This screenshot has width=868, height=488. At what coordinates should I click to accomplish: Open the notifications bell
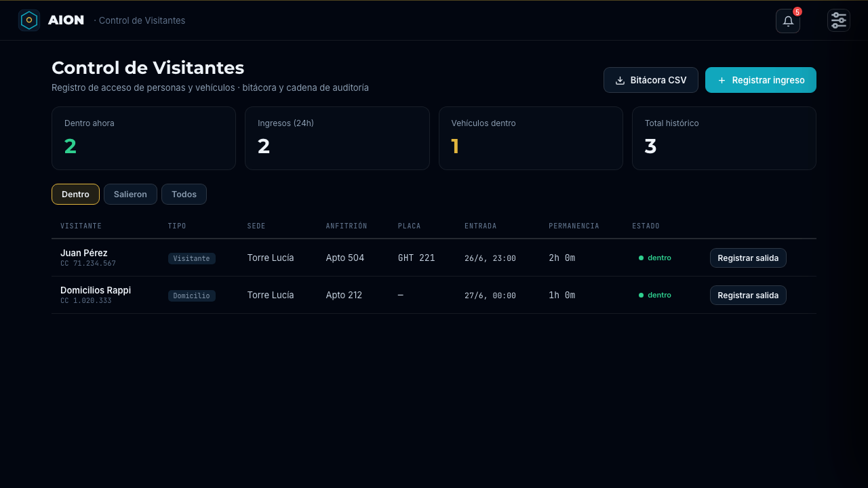[788, 21]
